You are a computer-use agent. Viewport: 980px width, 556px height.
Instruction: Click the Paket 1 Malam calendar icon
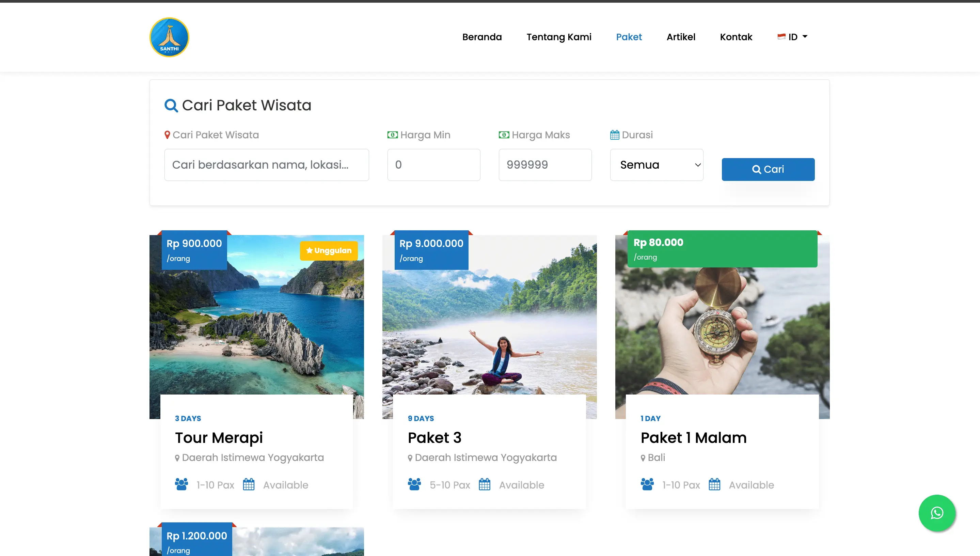[x=714, y=484]
